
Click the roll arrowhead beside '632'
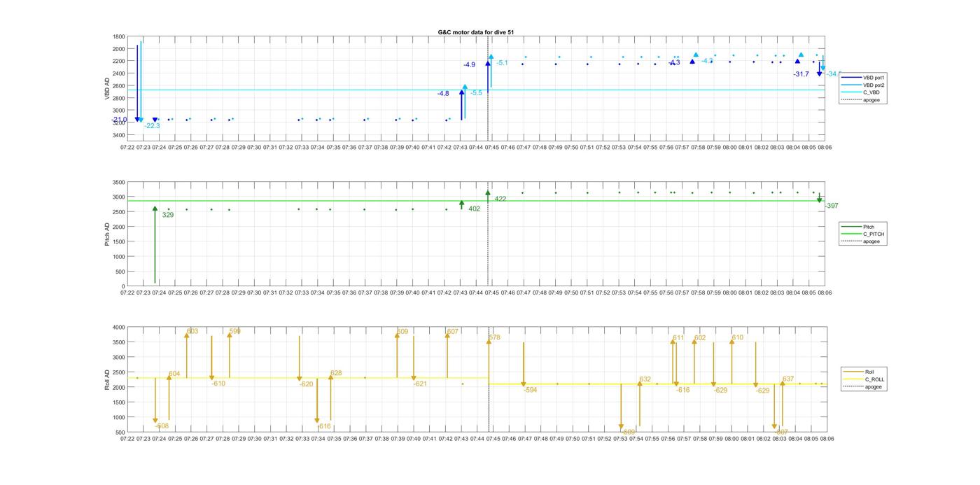coord(639,384)
